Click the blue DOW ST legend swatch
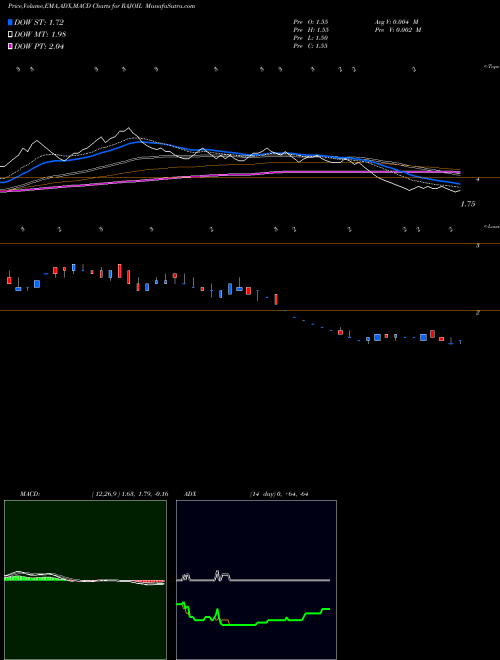Image resolution: width=500 pixels, height=660 pixels. 10,22
